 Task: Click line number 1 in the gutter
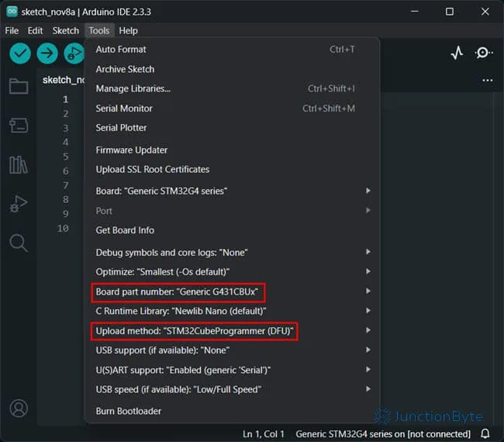click(x=66, y=99)
